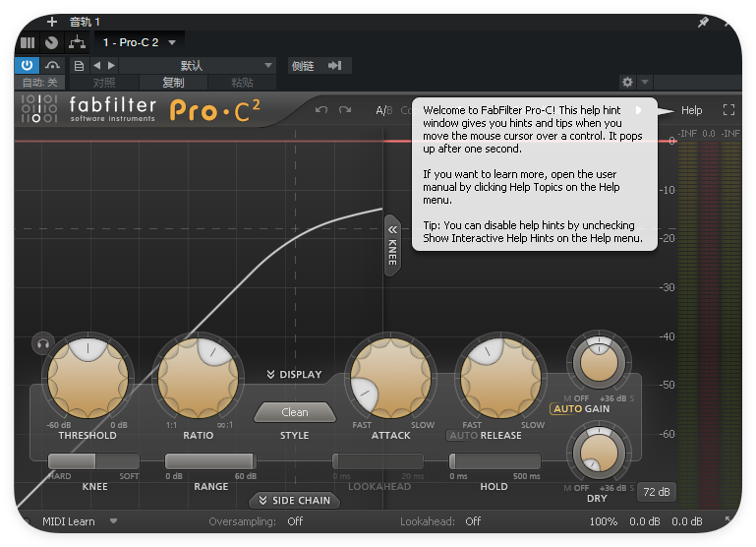
Task: Toggle 自动: 关 automation mode
Action: pos(40,83)
